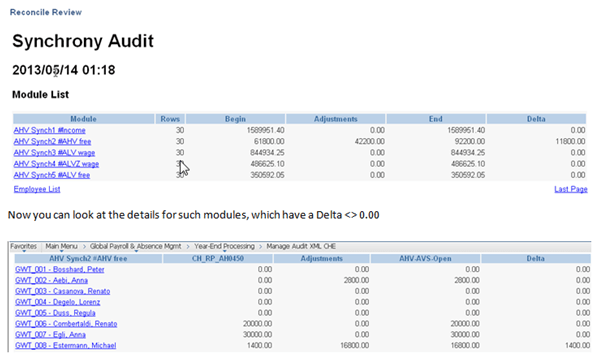Select the 42200.00 adjustments value
The height and width of the screenshot is (364, 599).
point(369,141)
